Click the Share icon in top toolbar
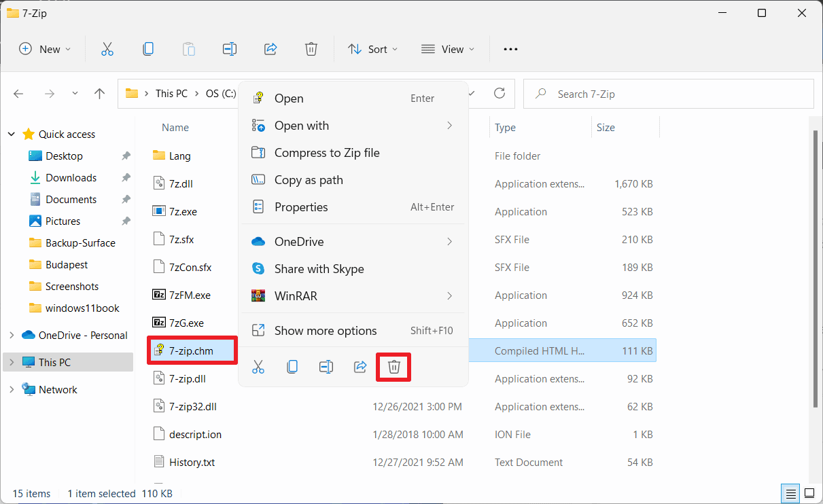The width and height of the screenshot is (823, 504). [x=270, y=49]
